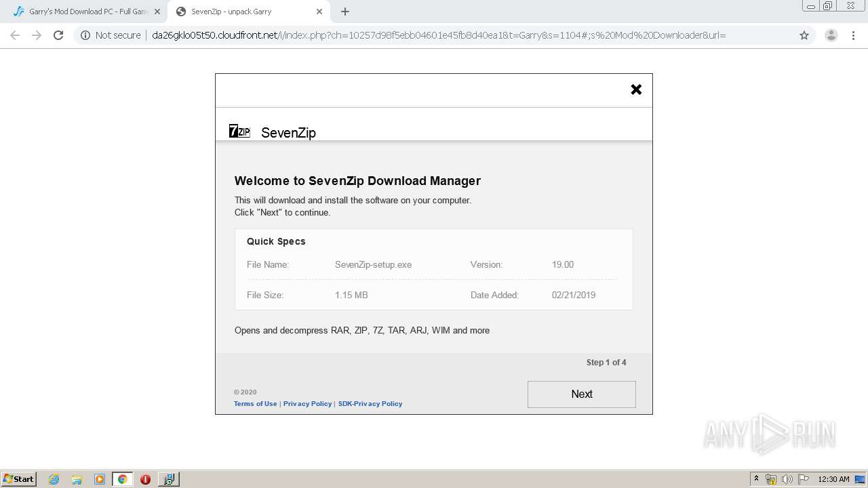
Task: Click the SevenZip-setup.exe file name
Action: tap(373, 264)
